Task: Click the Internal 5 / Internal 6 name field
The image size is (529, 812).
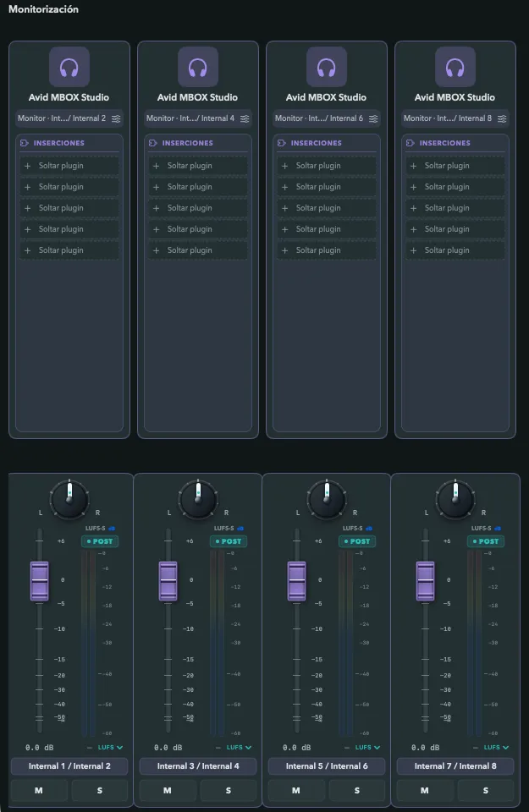Action: [327, 766]
